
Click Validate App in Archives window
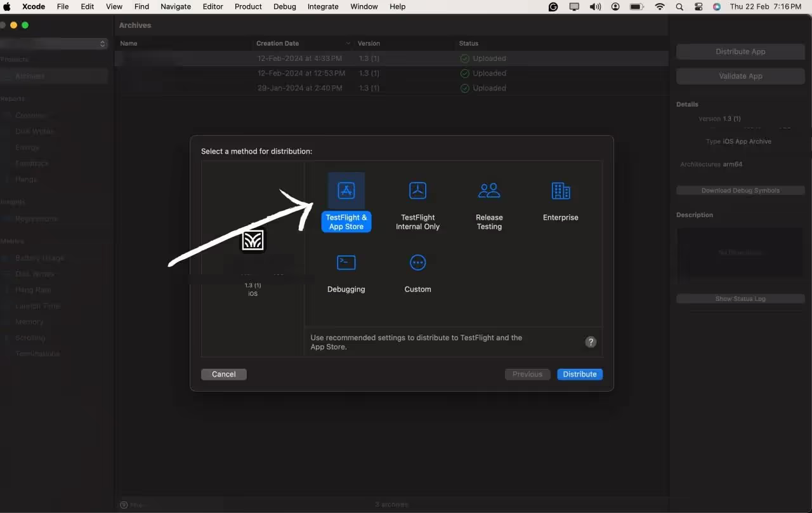(740, 76)
